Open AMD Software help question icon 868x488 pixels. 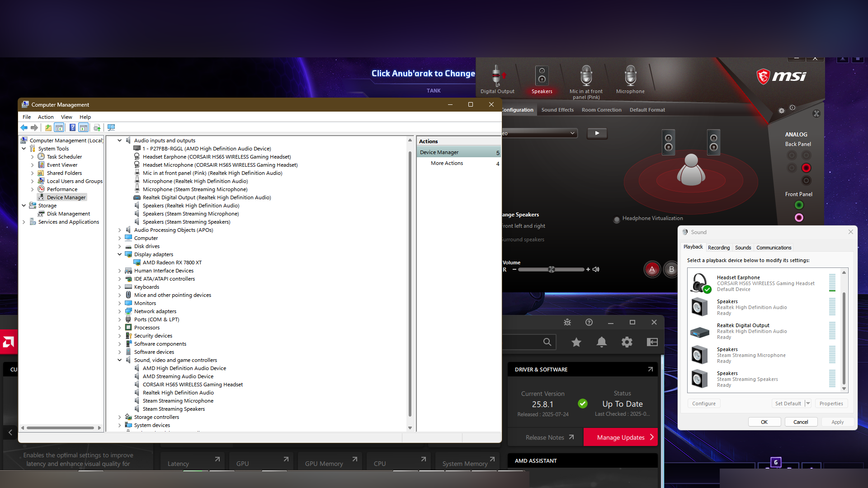[x=589, y=322]
